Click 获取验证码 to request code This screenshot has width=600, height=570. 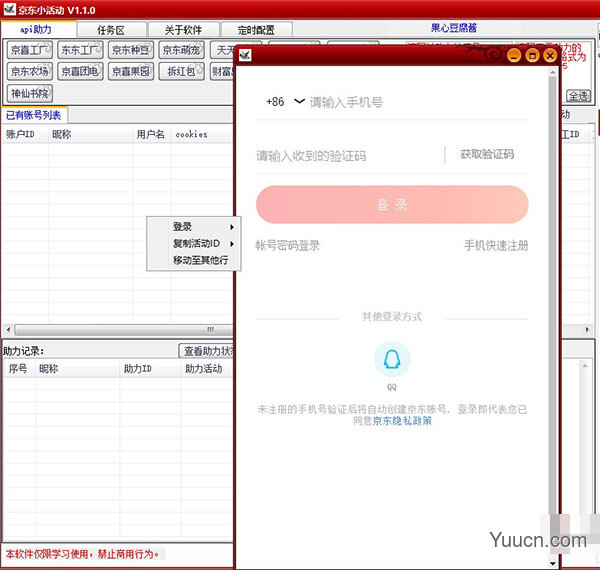tap(487, 155)
